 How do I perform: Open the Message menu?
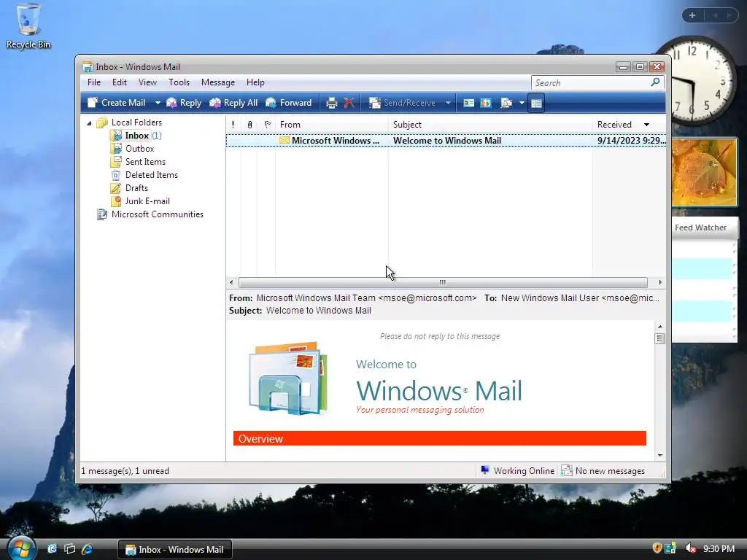[218, 82]
